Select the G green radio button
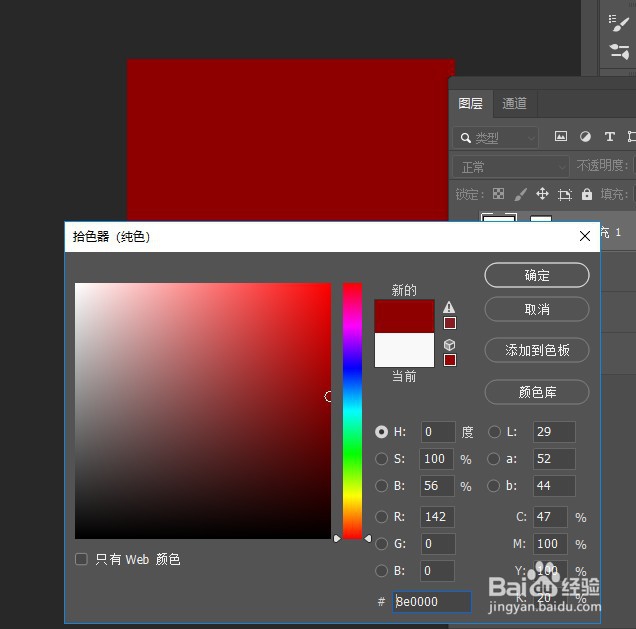Viewport: 636px width, 629px height. (x=381, y=544)
